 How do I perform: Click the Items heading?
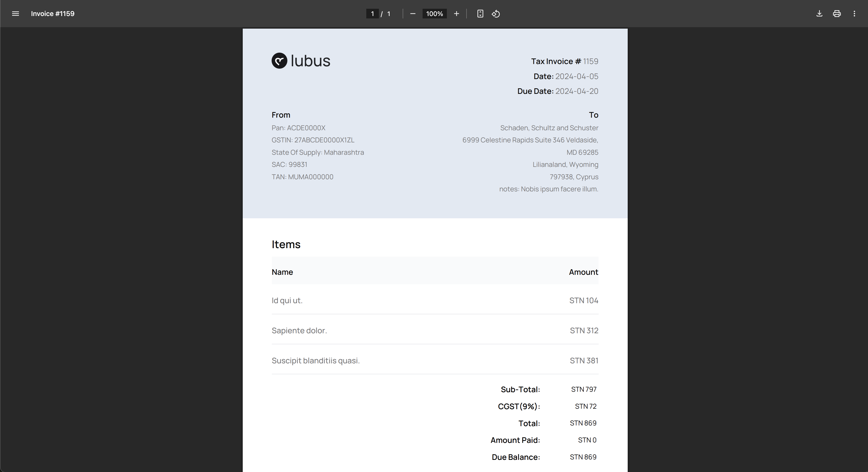click(x=286, y=244)
